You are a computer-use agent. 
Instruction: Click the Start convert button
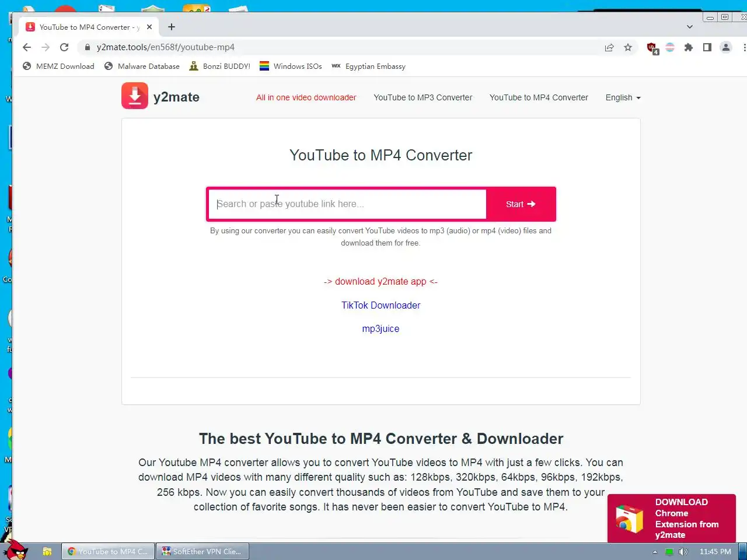coord(521,204)
